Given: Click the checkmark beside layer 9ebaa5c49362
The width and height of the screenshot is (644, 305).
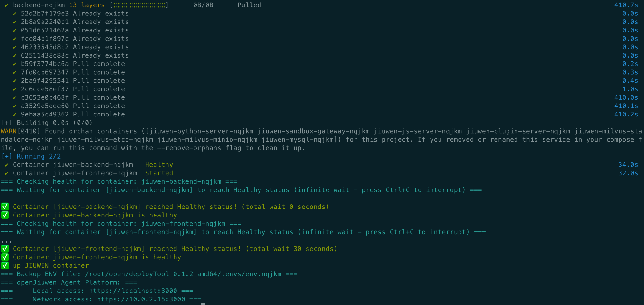Looking at the screenshot, I should 14,114.
